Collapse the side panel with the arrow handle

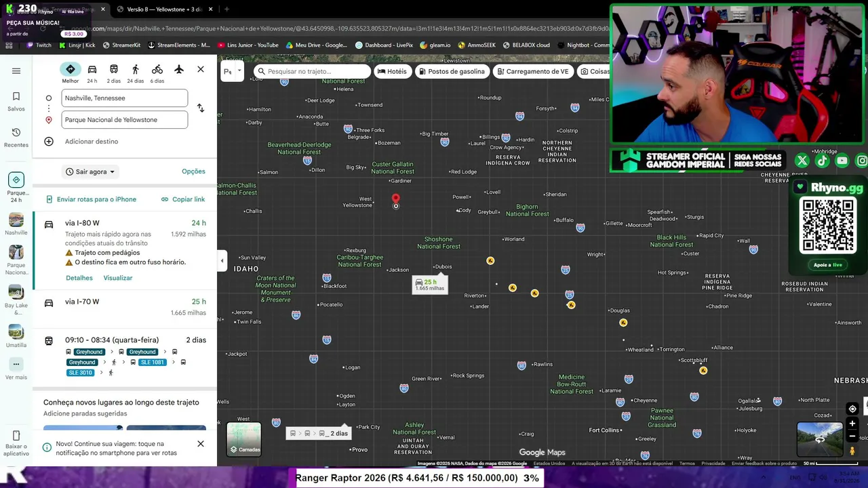pyautogui.click(x=222, y=260)
